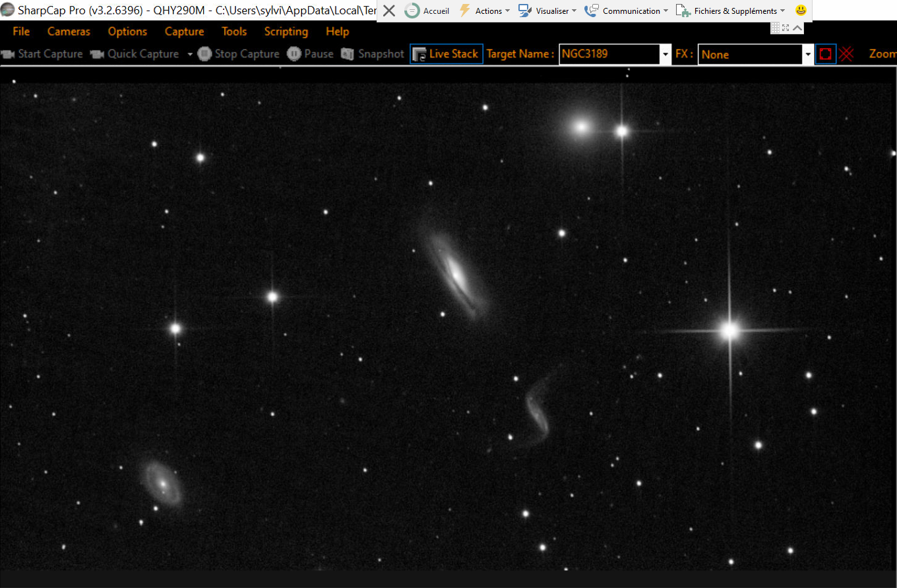897x588 pixels.
Task: Toggle the red selection area icon
Action: coord(825,54)
